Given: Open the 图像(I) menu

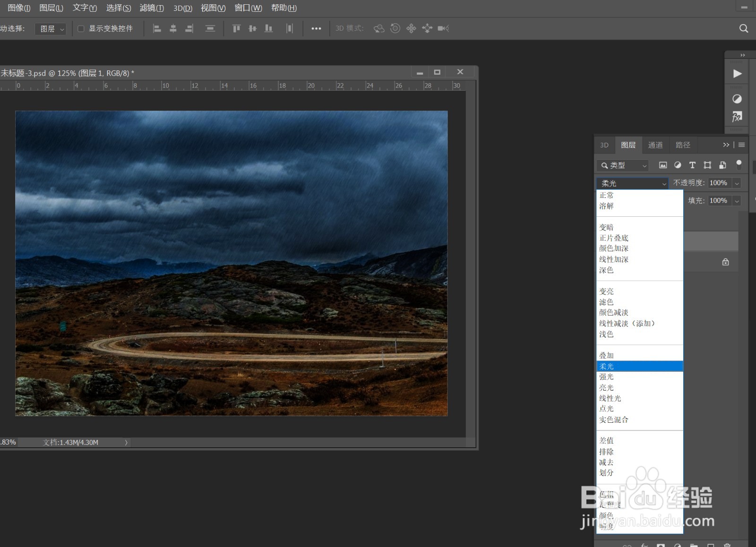Looking at the screenshot, I should tap(19, 8).
